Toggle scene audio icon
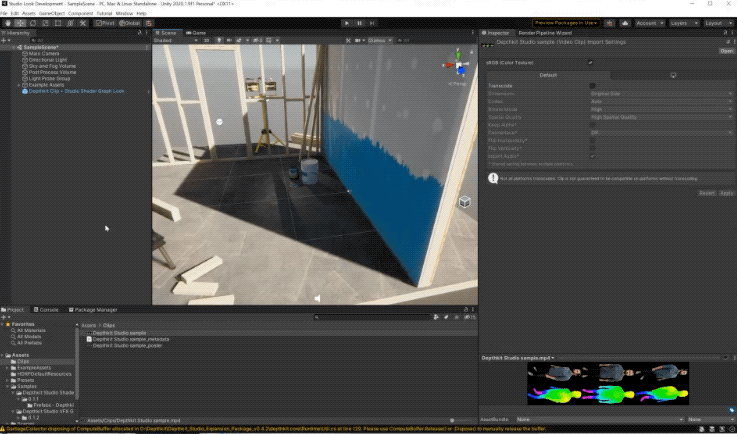 [229, 40]
